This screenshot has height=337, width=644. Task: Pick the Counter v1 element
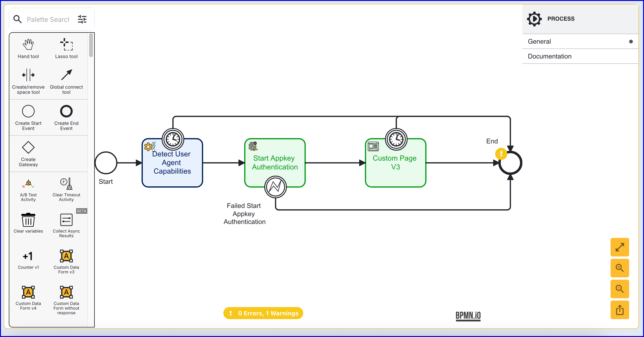pyautogui.click(x=28, y=256)
